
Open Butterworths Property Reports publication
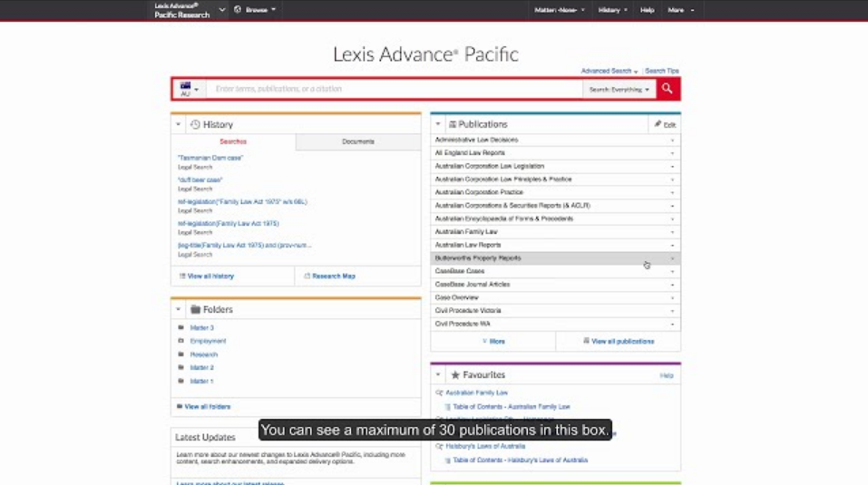tap(478, 258)
